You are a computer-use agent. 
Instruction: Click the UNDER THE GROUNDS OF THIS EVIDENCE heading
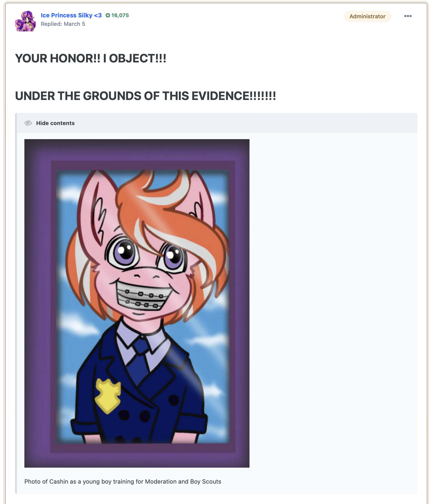pos(145,96)
